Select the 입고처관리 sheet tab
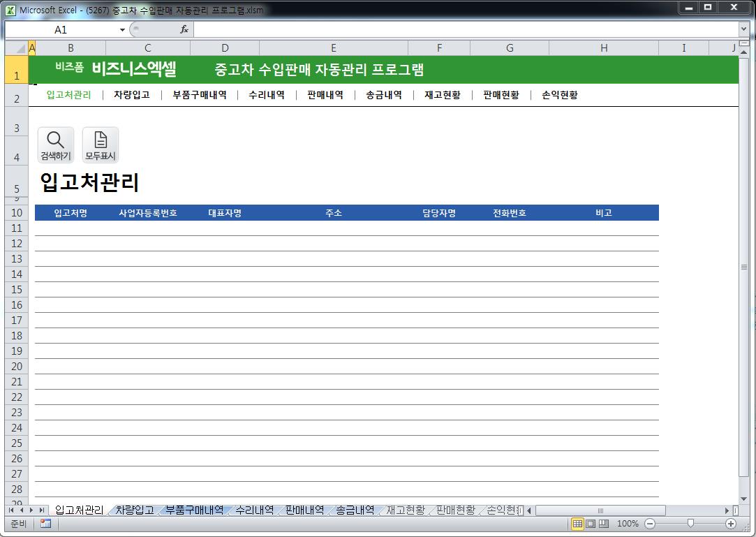This screenshot has height=537, width=756. pyautogui.click(x=79, y=510)
